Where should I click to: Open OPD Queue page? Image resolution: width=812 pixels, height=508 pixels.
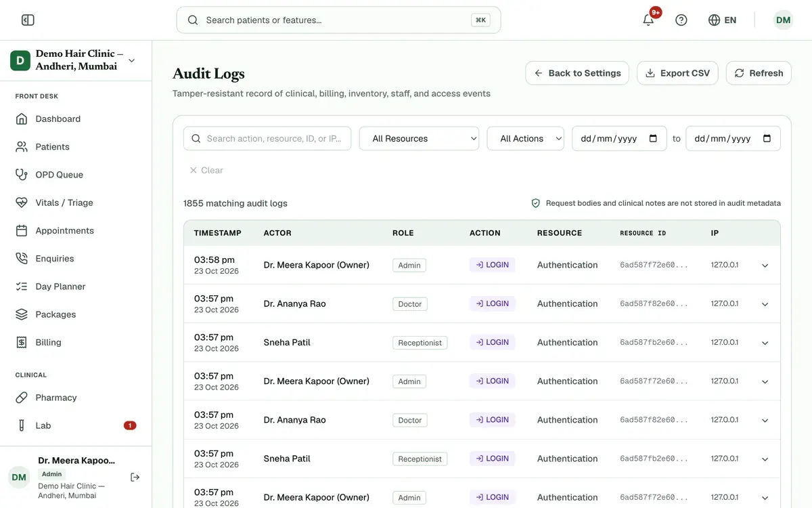[x=76, y=175]
